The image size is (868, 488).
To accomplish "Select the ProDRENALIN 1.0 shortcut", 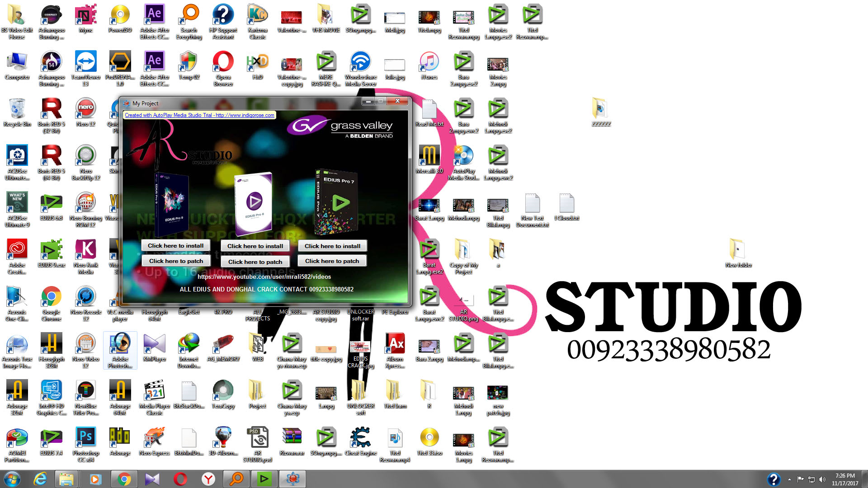I will coord(120,69).
